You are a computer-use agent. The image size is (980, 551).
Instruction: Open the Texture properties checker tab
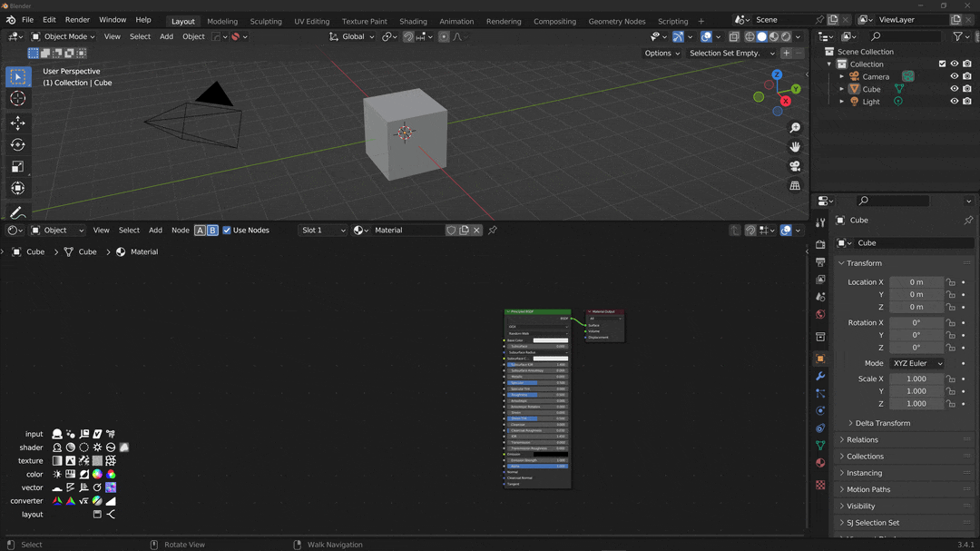820,485
